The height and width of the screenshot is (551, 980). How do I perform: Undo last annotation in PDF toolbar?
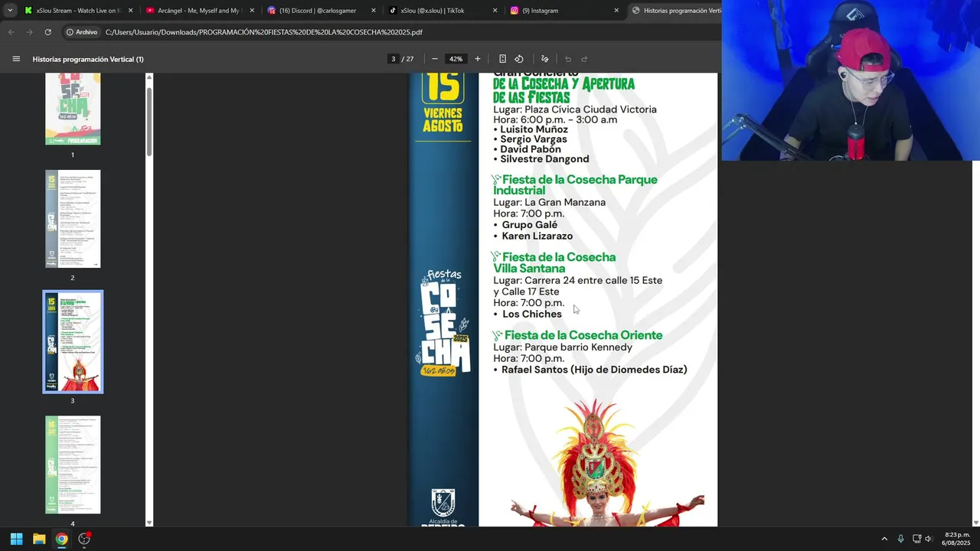pyautogui.click(x=568, y=59)
